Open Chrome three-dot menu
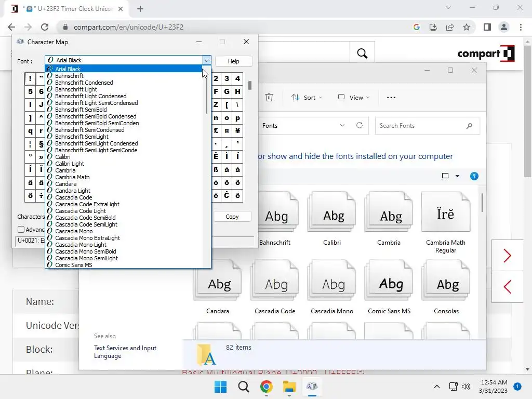 tap(521, 27)
